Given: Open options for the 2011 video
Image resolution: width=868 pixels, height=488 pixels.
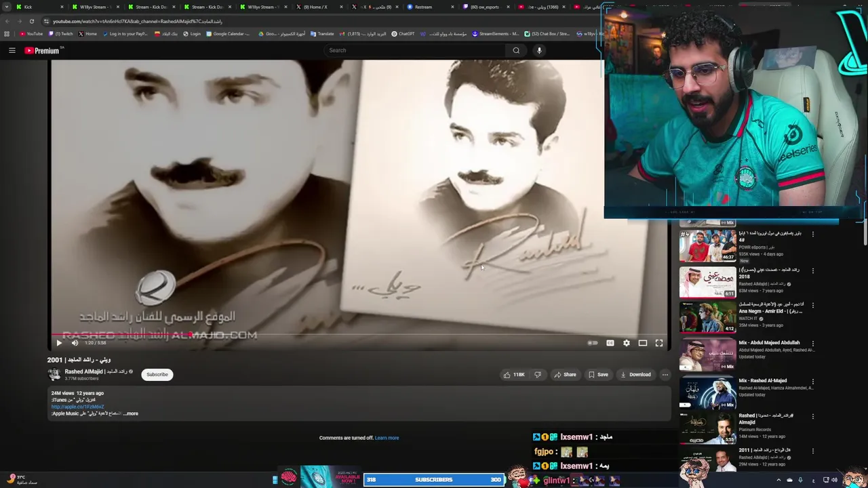Looking at the screenshot, I should [x=813, y=451].
